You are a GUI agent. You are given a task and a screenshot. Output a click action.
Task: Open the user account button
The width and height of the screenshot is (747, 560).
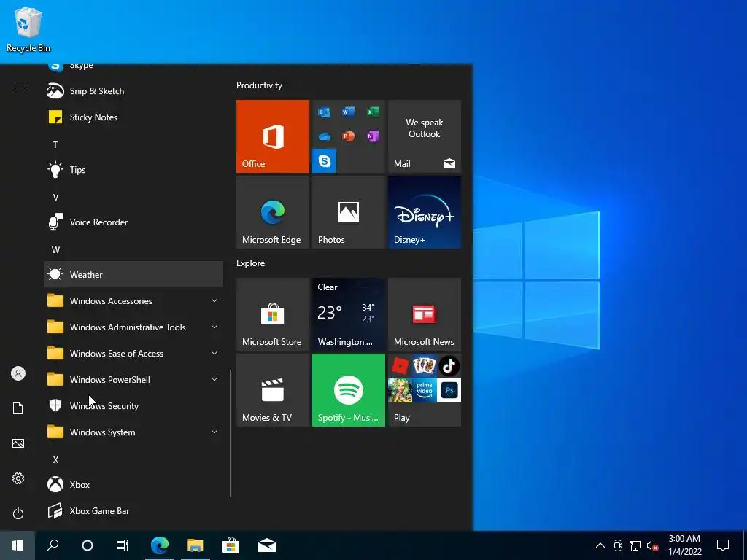(x=18, y=373)
